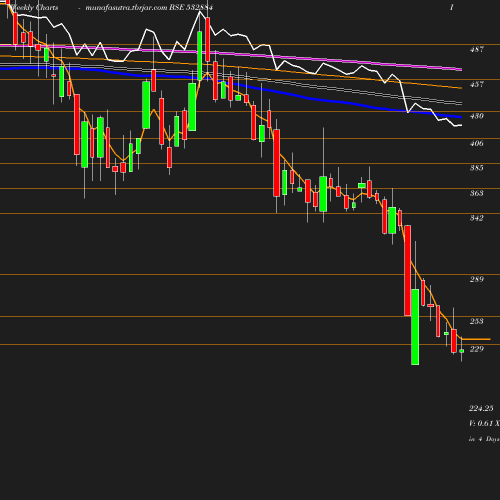
Task: Click the 342 price level label
Action: coord(477,218)
